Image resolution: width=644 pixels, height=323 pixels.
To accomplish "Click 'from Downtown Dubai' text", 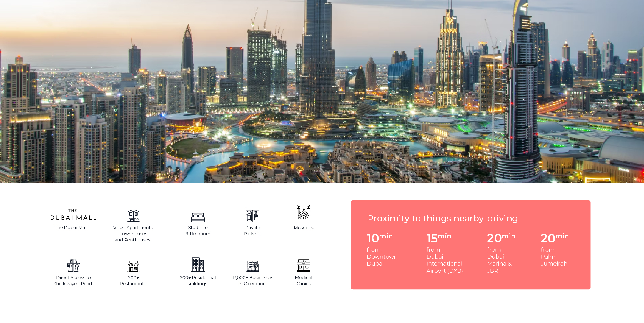I will [x=382, y=257].
